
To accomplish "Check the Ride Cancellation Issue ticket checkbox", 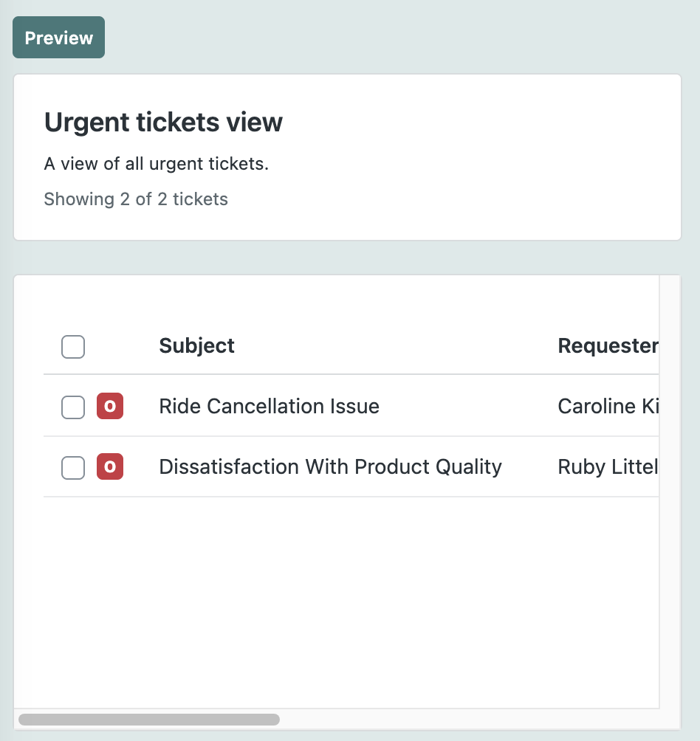I will 73,407.
